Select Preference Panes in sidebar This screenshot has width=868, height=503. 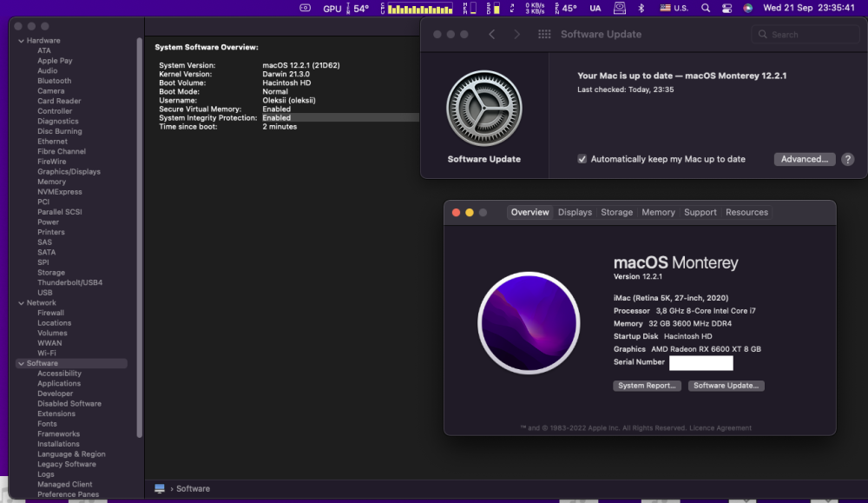point(68,494)
